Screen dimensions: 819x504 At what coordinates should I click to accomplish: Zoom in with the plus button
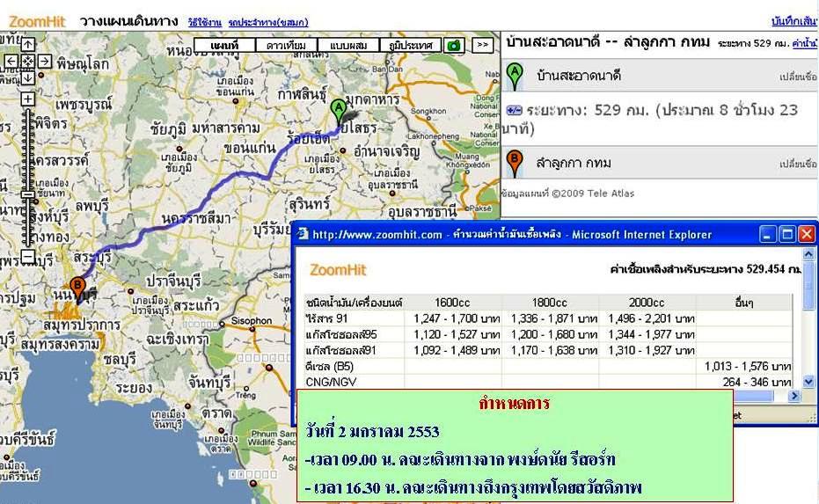click(28, 99)
